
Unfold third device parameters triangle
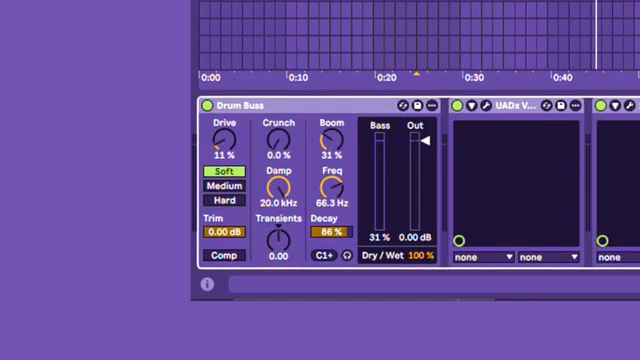click(x=615, y=106)
